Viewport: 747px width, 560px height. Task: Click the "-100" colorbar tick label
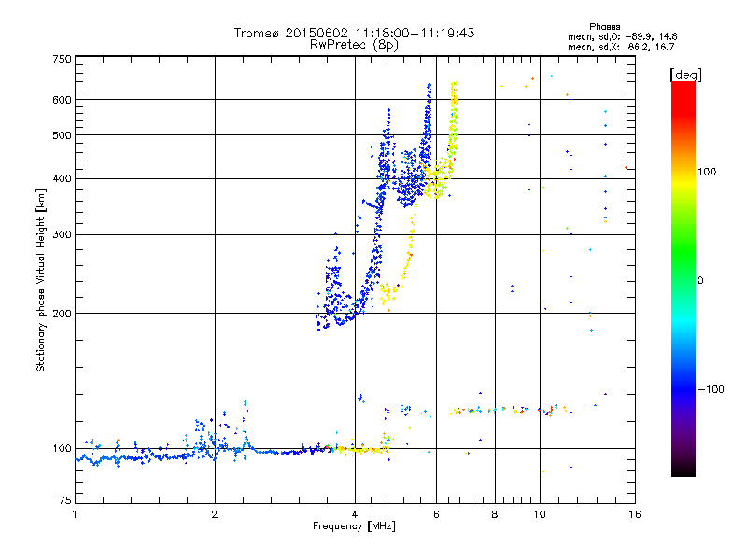pyautogui.click(x=711, y=389)
